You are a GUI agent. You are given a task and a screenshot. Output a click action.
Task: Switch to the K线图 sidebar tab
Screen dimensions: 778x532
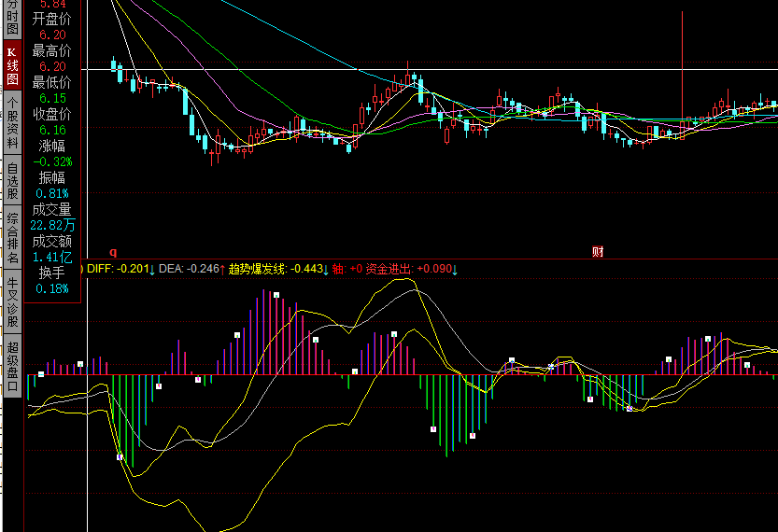12,65
